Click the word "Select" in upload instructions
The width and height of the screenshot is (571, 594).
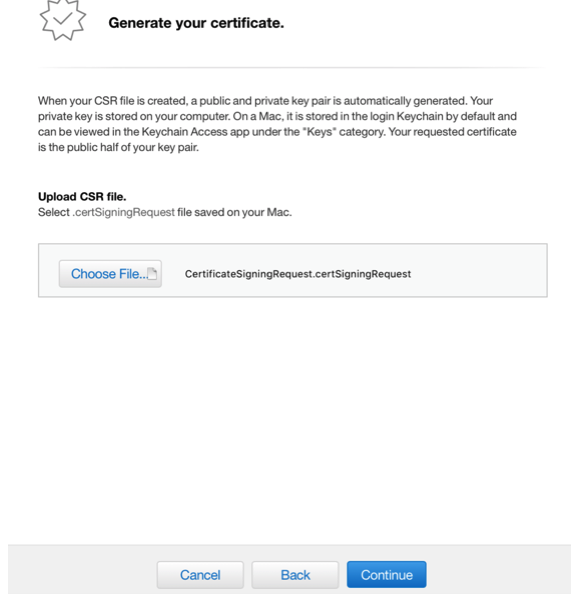(54, 212)
